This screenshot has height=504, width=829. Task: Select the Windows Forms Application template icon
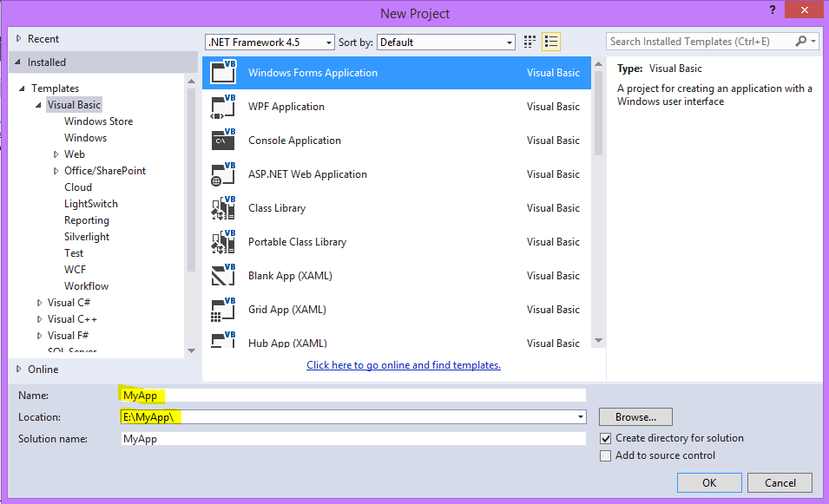[223, 72]
